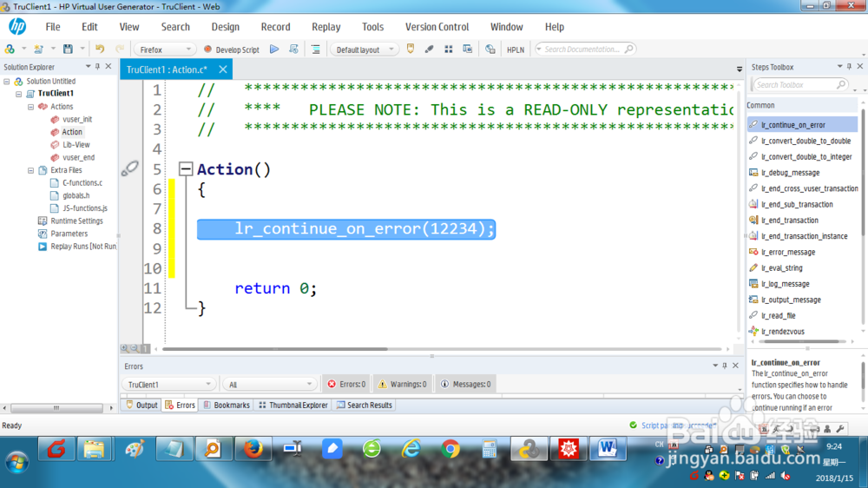The width and height of the screenshot is (868, 488).
Task: Zoom out the editor with magnifier minus icon
Action: pyautogui.click(x=135, y=348)
